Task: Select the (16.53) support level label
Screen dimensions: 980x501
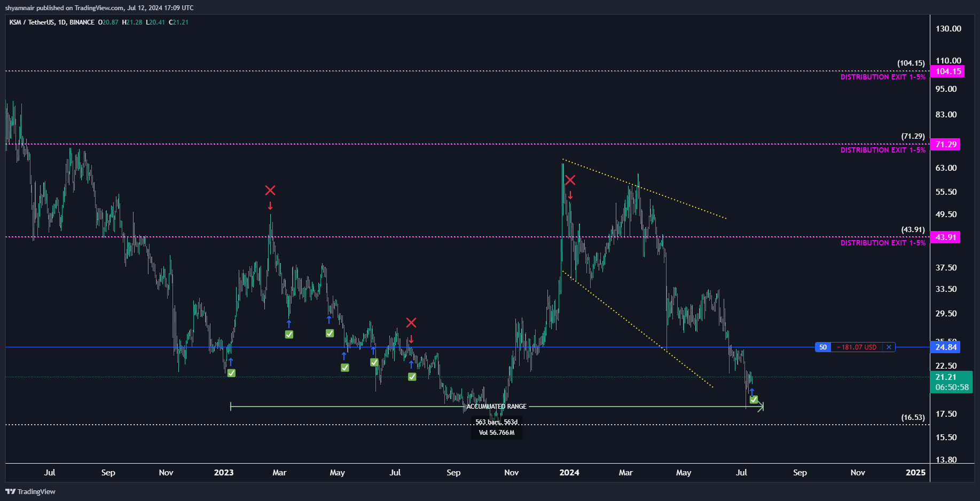Action: 913,418
